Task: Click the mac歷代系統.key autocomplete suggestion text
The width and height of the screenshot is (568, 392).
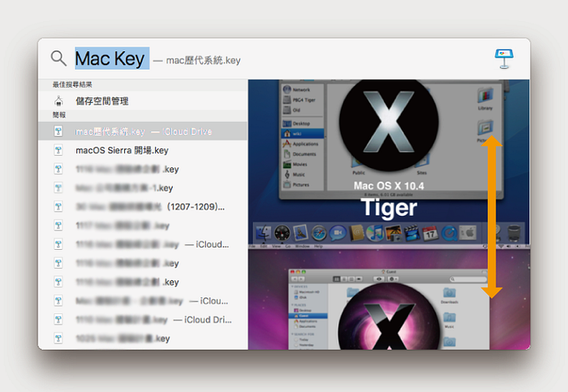Action: (x=203, y=60)
